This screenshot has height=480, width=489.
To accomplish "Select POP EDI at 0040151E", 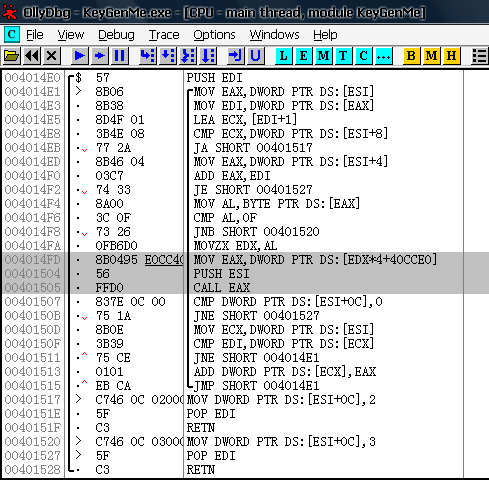I will [211, 414].
